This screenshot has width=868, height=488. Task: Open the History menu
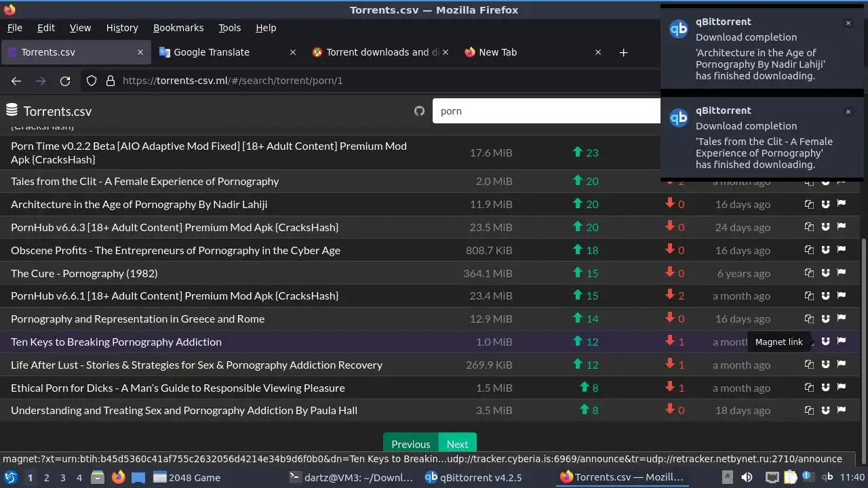pyautogui.click(x=122, y=28)
